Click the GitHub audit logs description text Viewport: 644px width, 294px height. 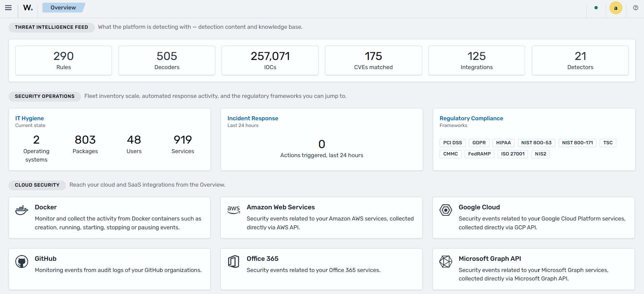[x=118, y=270]
